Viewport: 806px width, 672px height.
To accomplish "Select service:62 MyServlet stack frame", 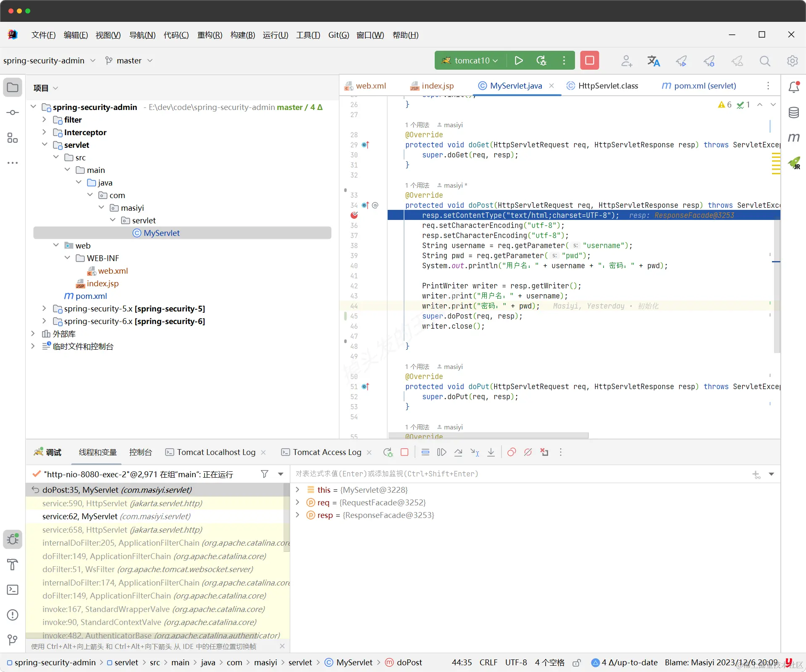I will [155, 517].
